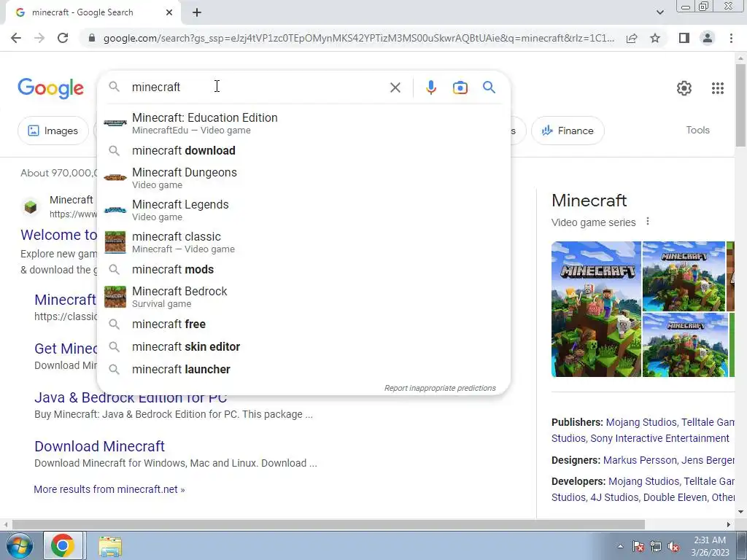
Task: Select minecraft free suggestion
Action: [303, 324]
